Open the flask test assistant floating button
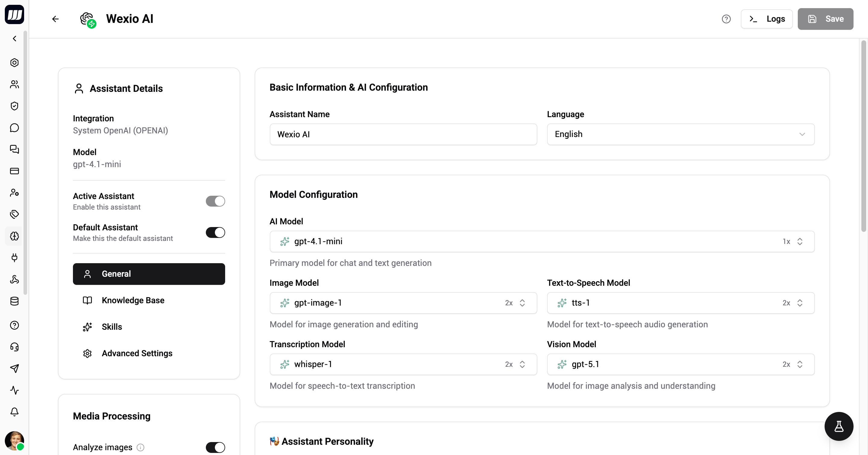This screenshot has width=868, height=455. pyautogui.click(x=839, y=426)
